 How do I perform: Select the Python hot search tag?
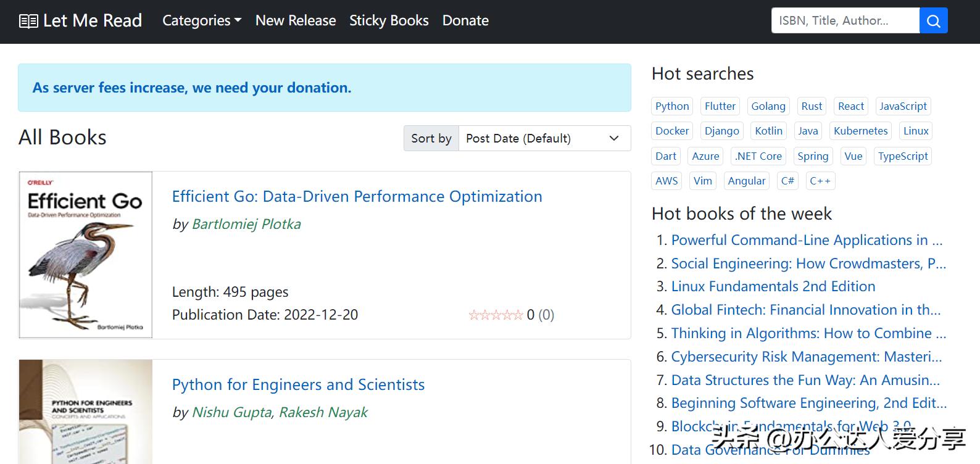[x=672, y=106]
